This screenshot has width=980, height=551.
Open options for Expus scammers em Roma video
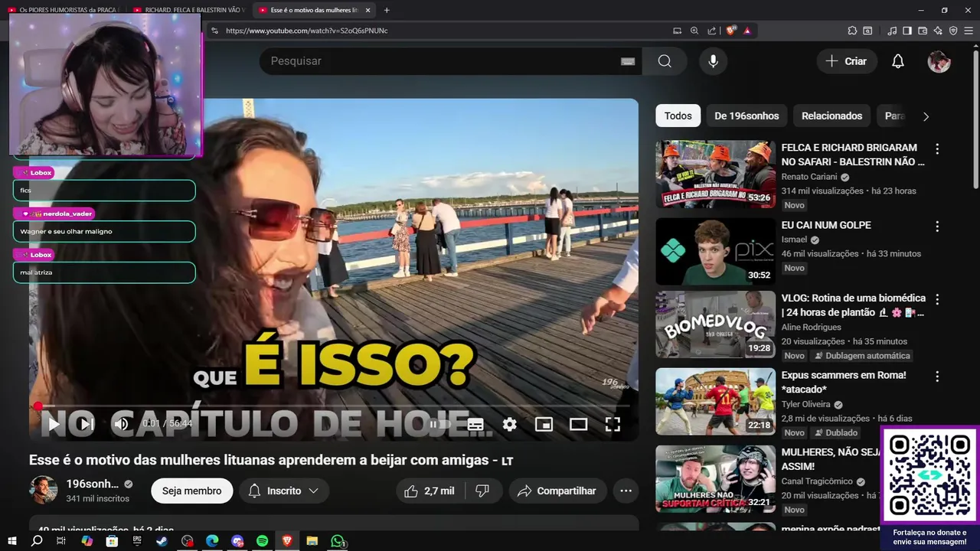(937, 377)
